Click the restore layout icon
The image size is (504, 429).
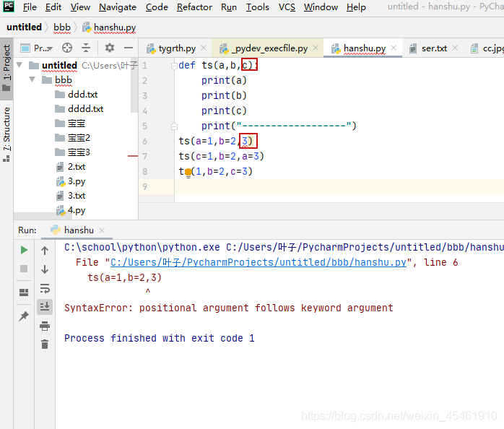coord(24,292)
